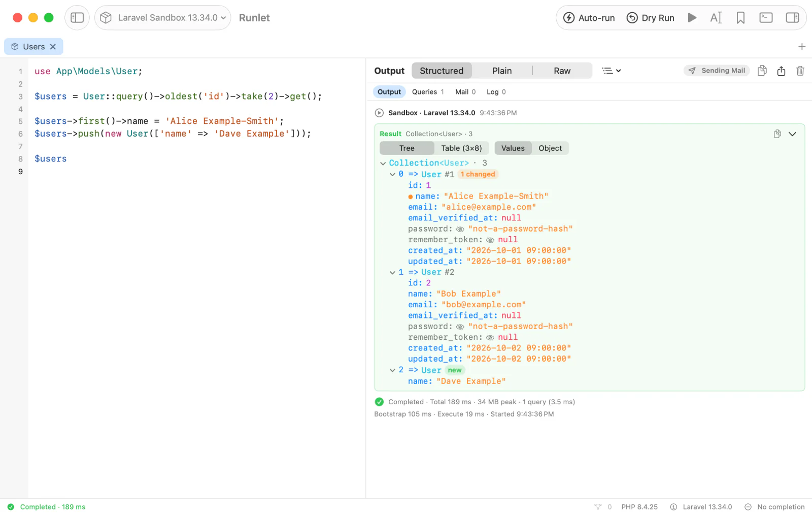Run the code with the play button

[692, 18]
